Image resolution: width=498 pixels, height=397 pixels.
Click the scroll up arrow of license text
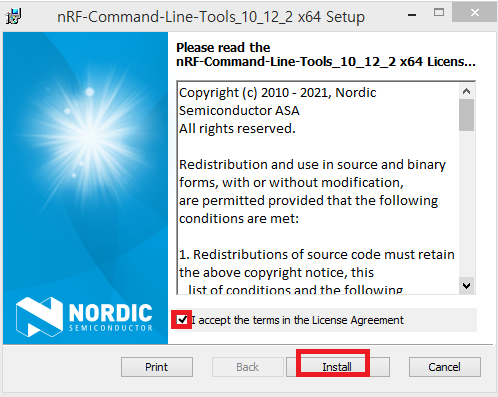click(x=466, y=91)
